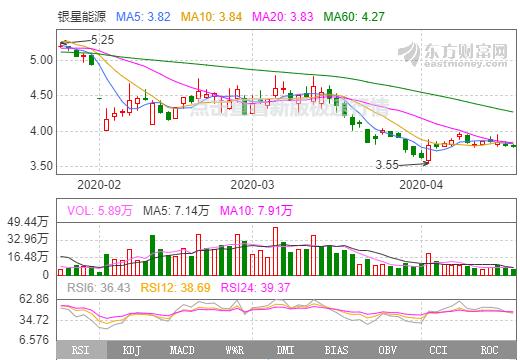
Task: Click the 16.48万 volume axis label
Action: tap(28, 257)
